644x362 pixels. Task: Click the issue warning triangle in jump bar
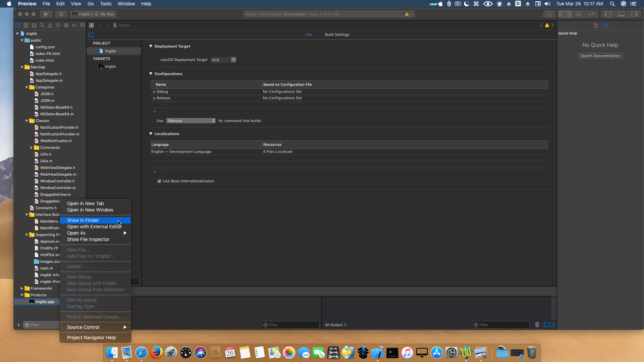click(x=547, y=25)
